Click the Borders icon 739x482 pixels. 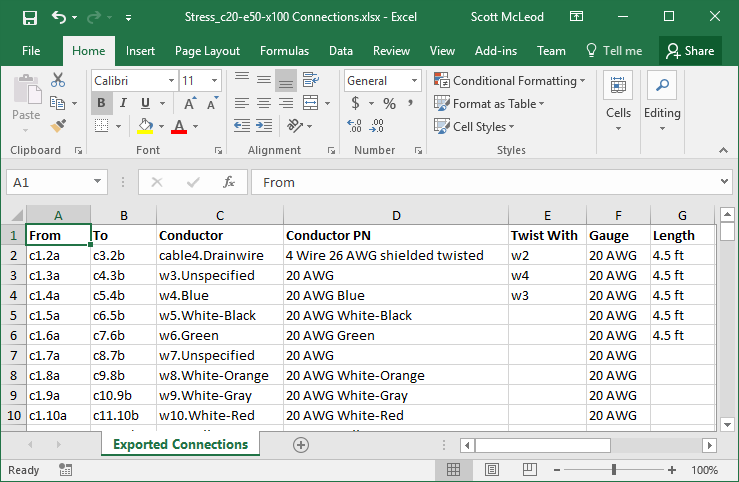[x=101, y=125]
